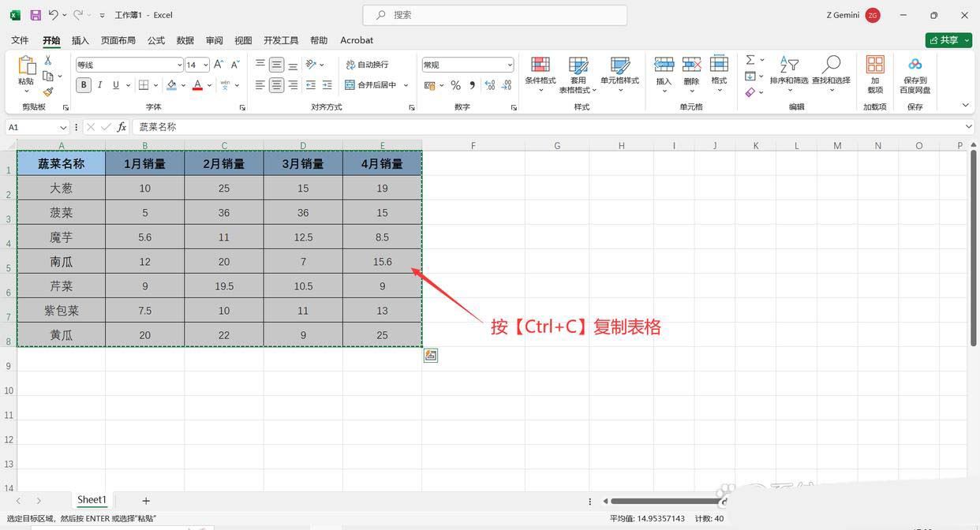This screenshot has height=530, width=980.
Task: Open the font name dropdown (等线)
Action: pyautogui.click(x=180, y=65)
